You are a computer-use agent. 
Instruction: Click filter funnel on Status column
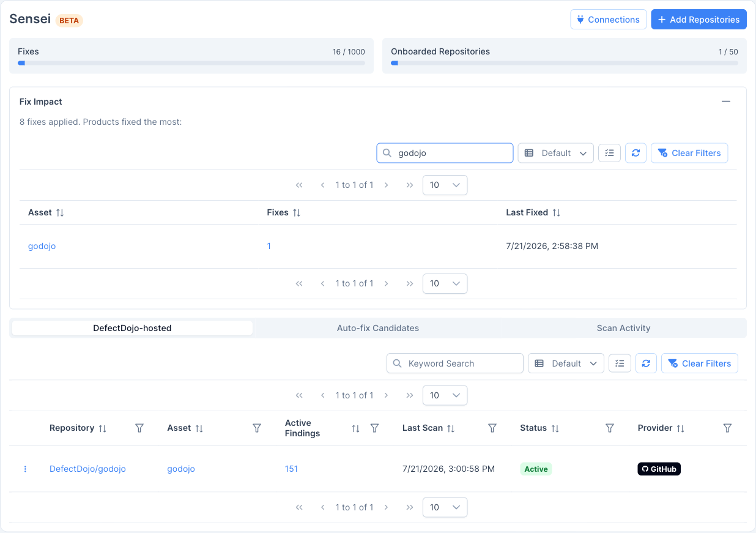610,428
